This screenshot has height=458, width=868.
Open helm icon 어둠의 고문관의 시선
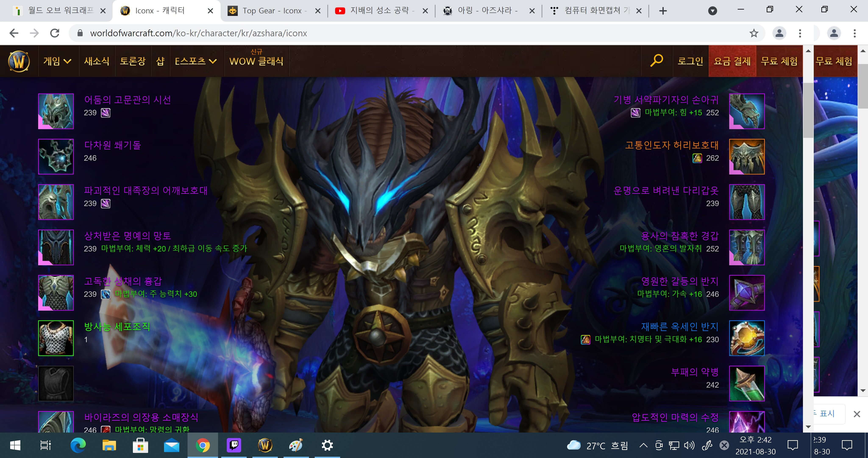coord(56,111)
